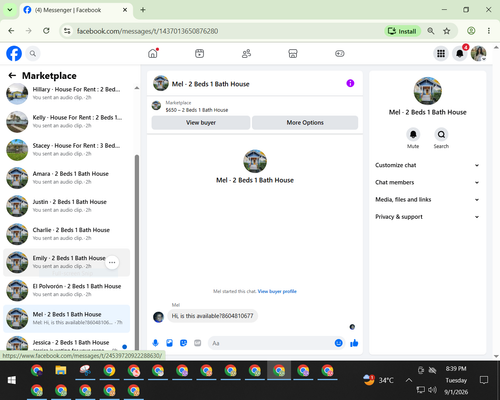500x400 pixels.
Task: Select Mel - 2 Beds 1 Bath House chat row
Action: (x=67, y=318)
